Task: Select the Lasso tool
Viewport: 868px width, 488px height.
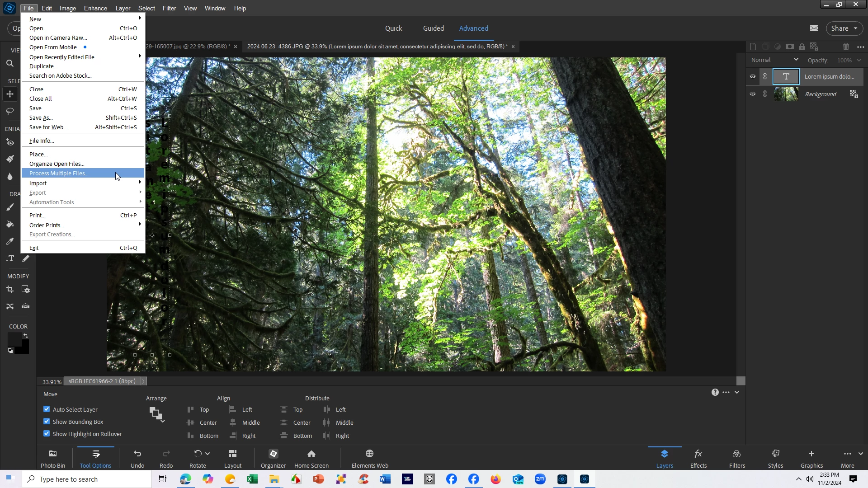Action: coord(10,111)
